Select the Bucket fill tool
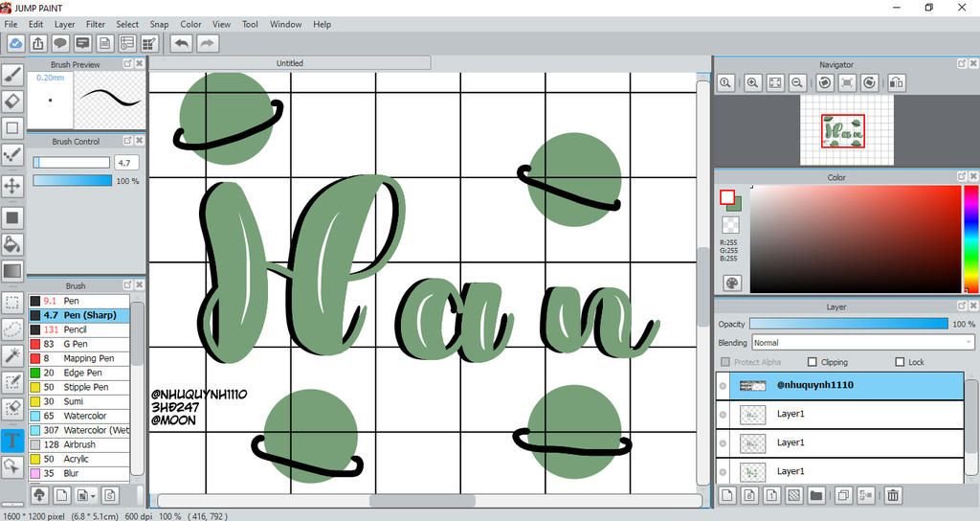 coord(11,244)
